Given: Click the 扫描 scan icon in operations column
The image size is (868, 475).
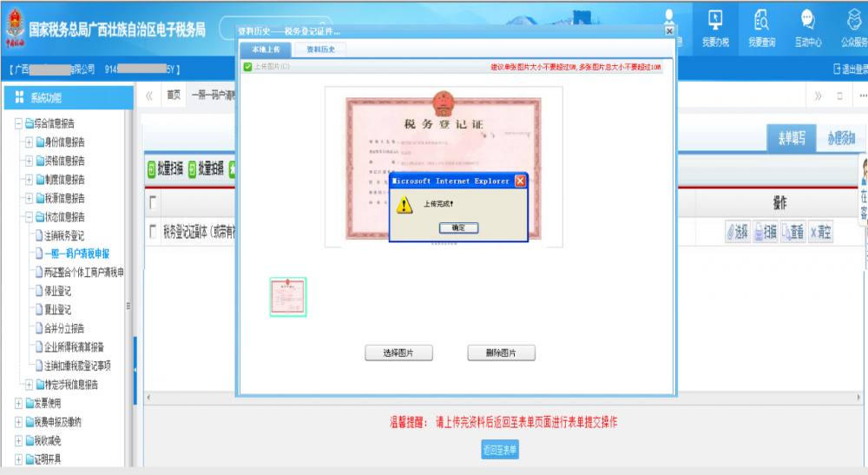Looking at the screenshot, I should (758, 232).
